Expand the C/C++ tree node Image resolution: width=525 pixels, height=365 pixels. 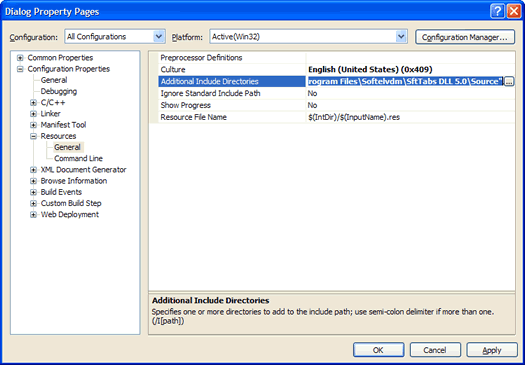(33, 103)
